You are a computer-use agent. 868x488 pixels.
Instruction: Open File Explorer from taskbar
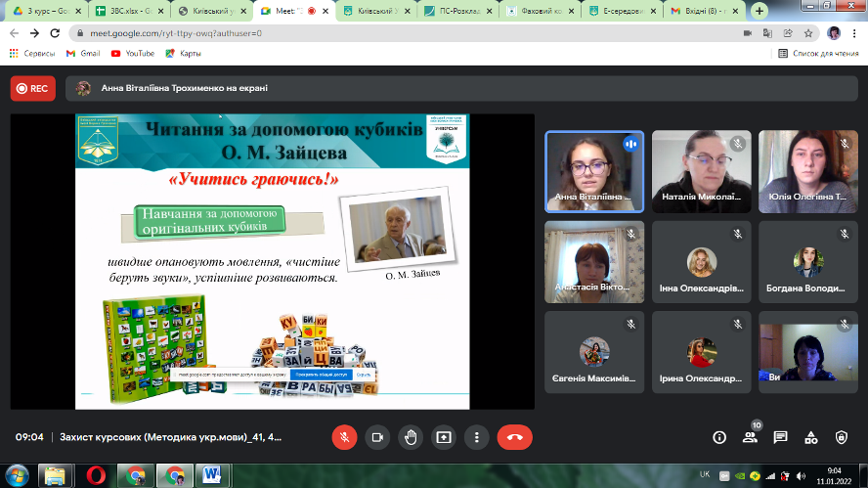55,476
